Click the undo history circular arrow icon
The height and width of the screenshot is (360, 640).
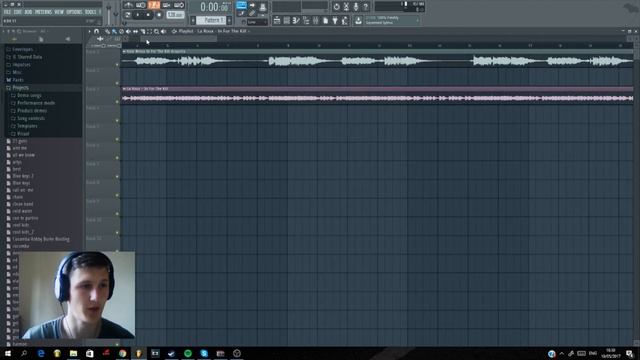coord(336,7)
